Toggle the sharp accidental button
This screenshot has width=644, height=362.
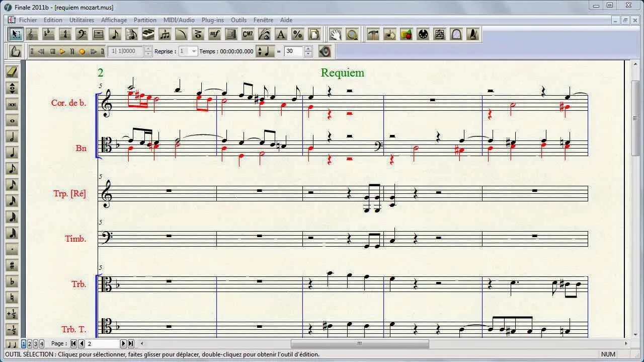[12, 265]
